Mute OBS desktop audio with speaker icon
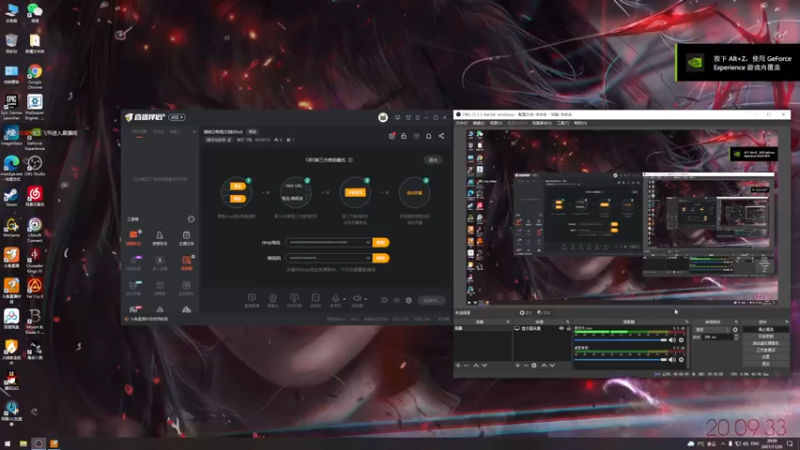800x450 pixels. [x=672, y=360]
